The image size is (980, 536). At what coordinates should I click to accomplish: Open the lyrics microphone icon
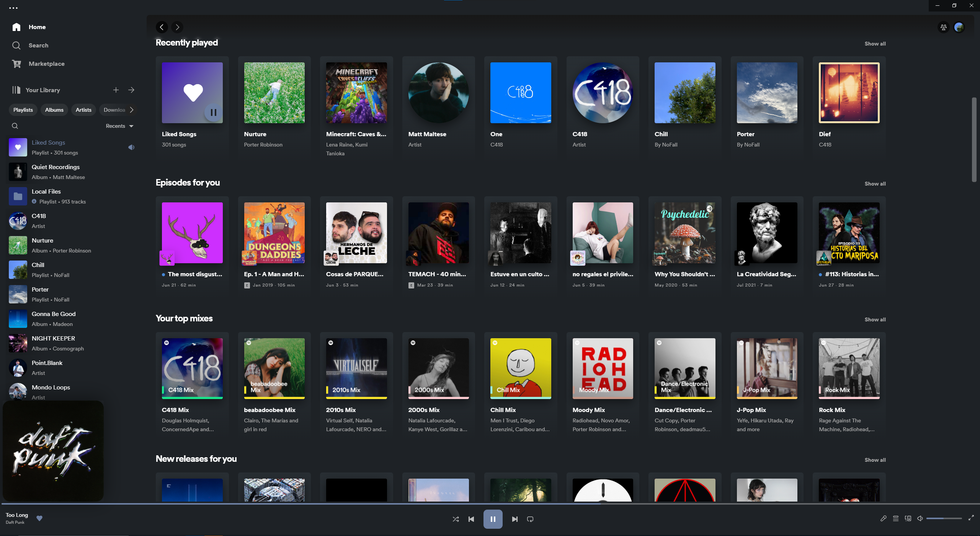point(883,518)
